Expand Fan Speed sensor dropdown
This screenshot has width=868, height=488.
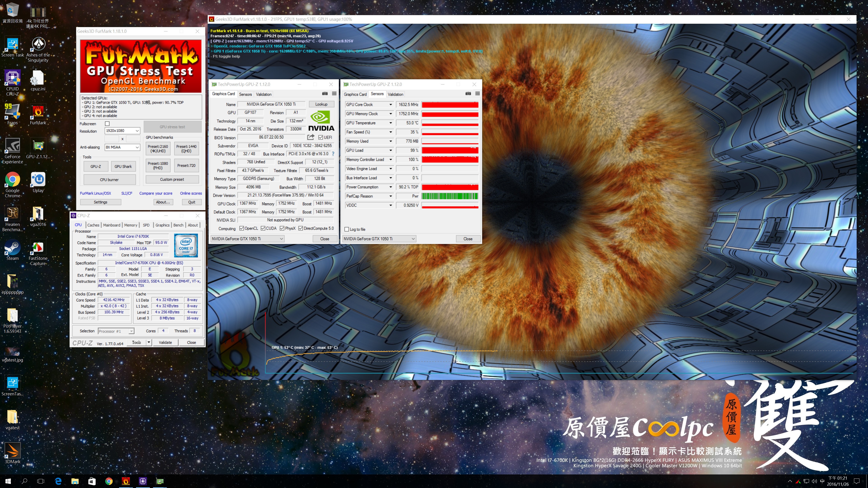point(391,132)
